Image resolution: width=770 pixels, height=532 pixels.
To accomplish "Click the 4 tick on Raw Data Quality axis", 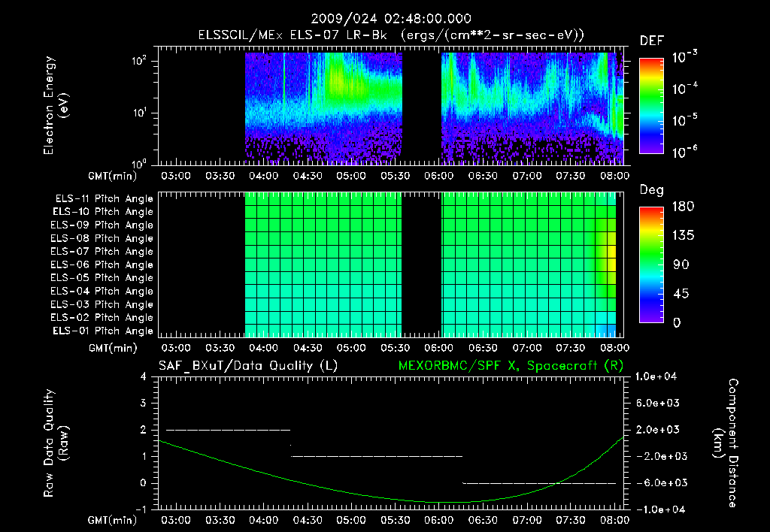I will tap(144, 376).
